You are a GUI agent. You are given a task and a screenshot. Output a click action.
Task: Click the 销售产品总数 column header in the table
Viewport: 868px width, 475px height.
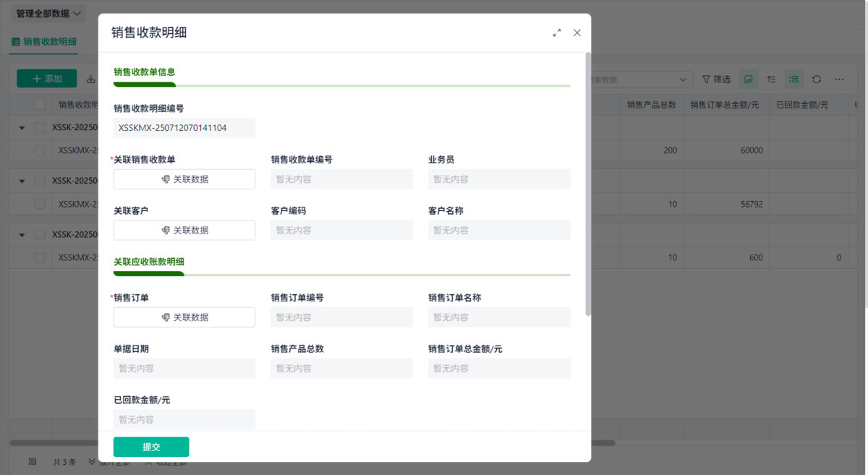click(x=652, y=105)
